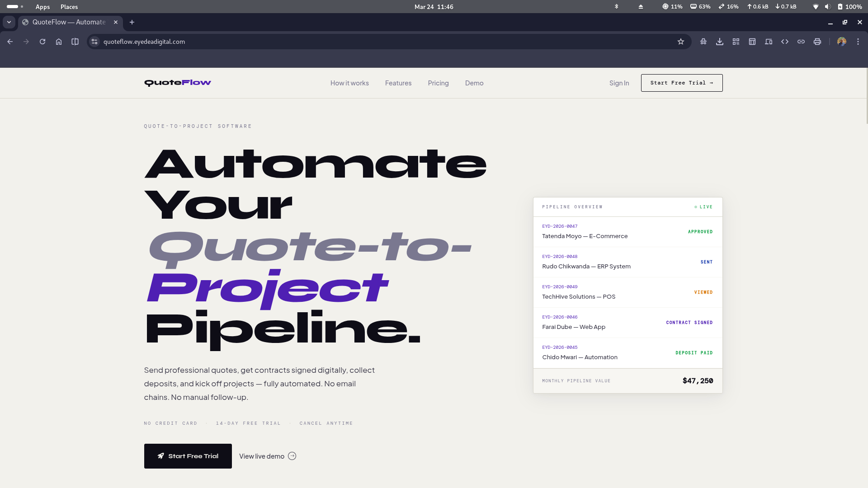This screenshot has width=868, height=488.
Task: Click the home icon in the browser toolbar
Action: pos(59,42)
